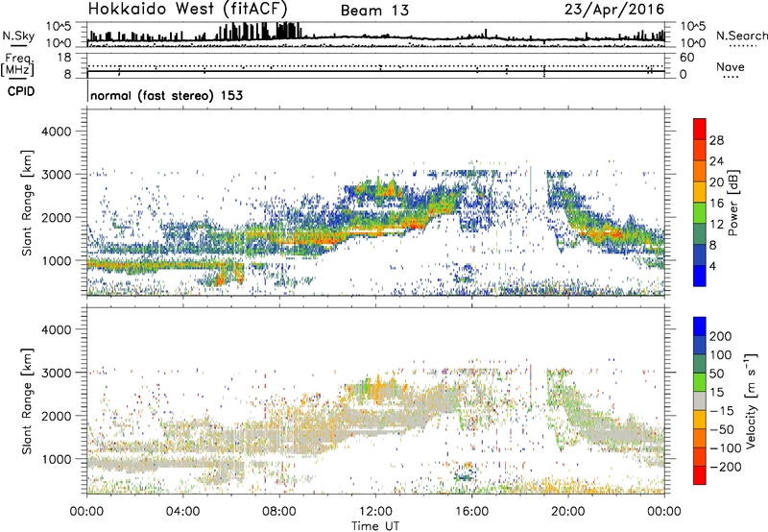Click the left '10^5' noise axis value

point(59,26)
